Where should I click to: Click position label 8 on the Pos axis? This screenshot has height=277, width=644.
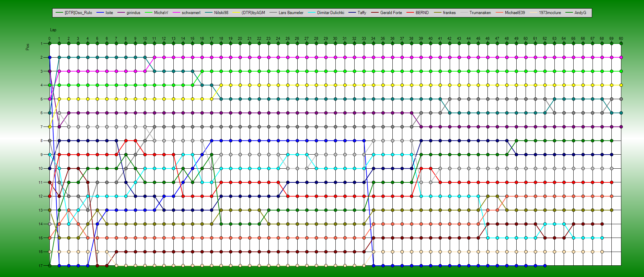tap(42, 141)
